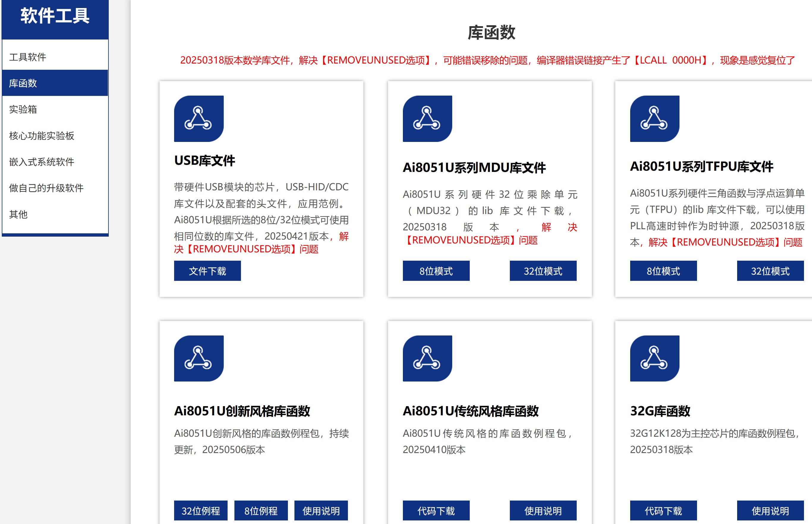Open 使用说明 for 创新风格库函数
Viewport: 812px width, 524px height.
[321, 510]
